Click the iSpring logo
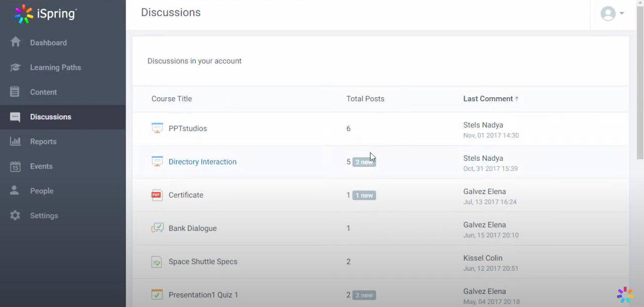Image resolution: width=644 pixels, height=307 pixels. (45, 14)
